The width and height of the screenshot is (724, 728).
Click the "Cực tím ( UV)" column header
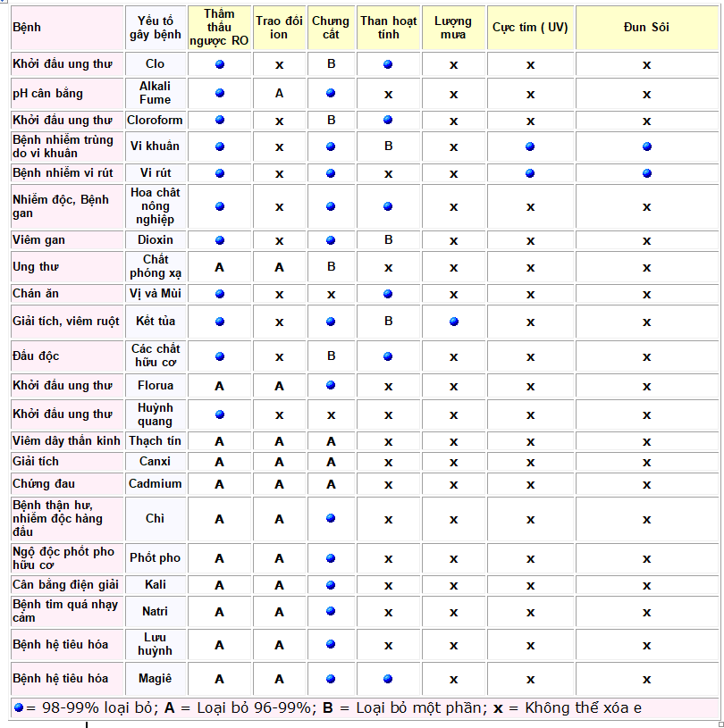click(530, 28)
